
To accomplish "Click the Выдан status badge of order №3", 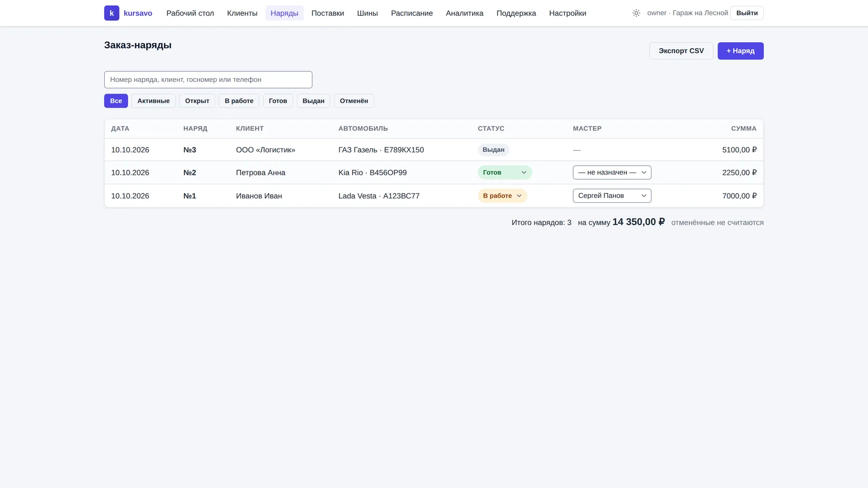I will coord(493,150).
